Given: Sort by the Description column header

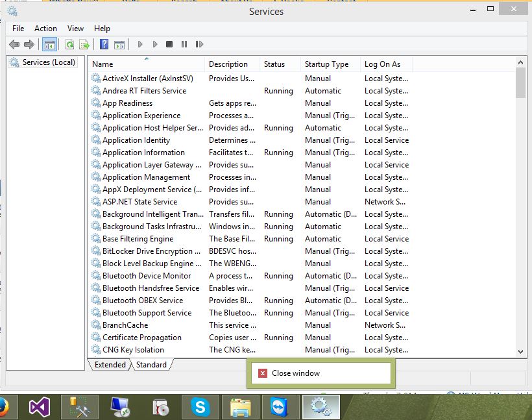Looking at the screenshot, I should point(232,64).
